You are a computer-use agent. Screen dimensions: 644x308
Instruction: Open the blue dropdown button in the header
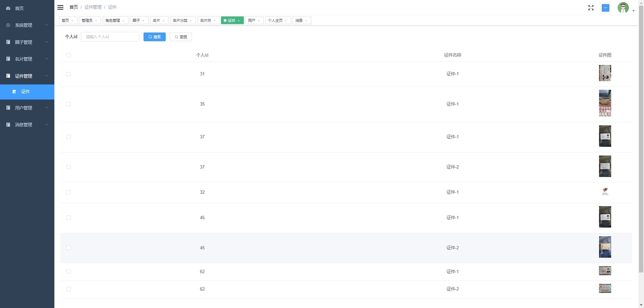click(x=605, y=8)
